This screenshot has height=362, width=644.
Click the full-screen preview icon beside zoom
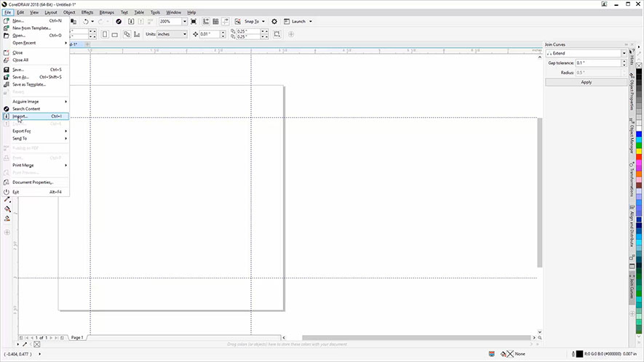tap(194, 22)
